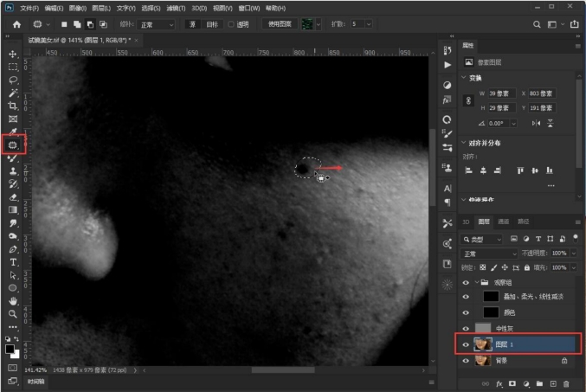This screenshot has width=586, height=392.
Task: Select the Frame tool
Action: click(x=13, y=119)
